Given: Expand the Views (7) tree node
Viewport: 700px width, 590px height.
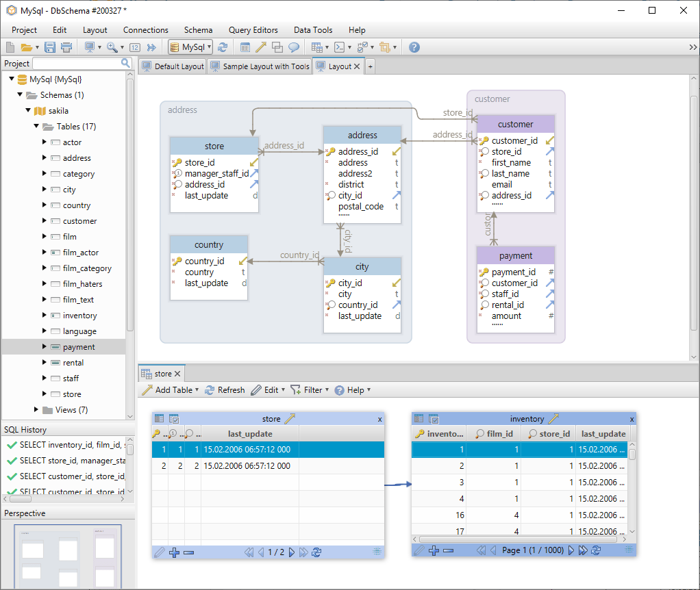Looking at the screenshot, I should point(36,409).
